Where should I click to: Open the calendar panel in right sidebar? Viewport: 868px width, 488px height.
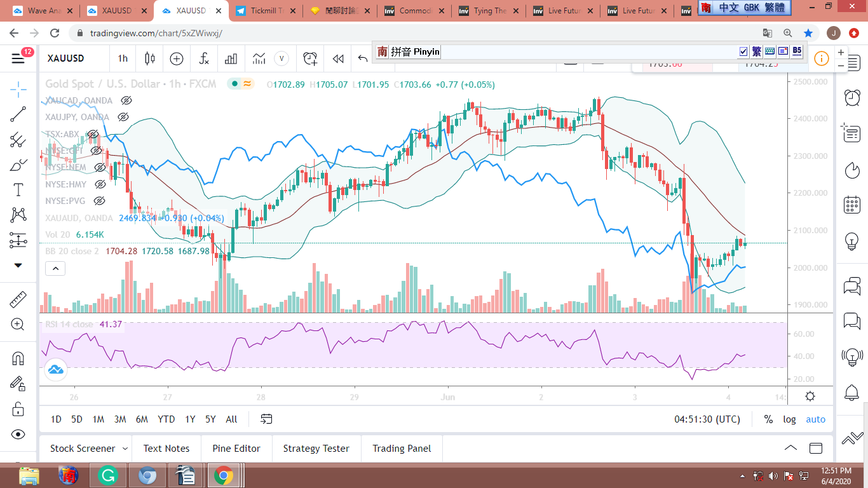(x=852, y=205)
